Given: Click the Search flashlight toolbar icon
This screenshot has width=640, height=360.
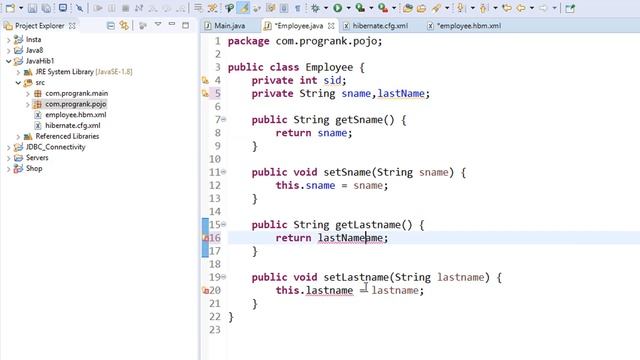Looking at the screenshot, I should pos(436,8).
